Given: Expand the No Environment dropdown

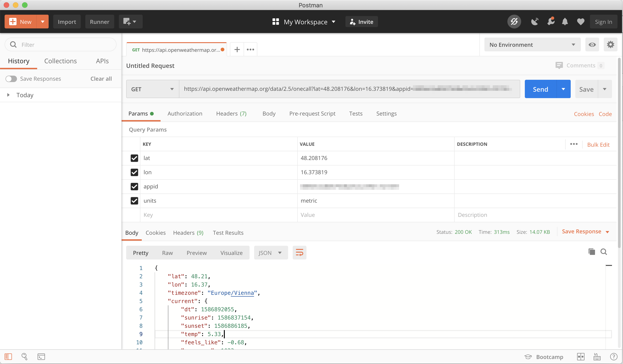Looking at the screenshot, I should 532,45.
